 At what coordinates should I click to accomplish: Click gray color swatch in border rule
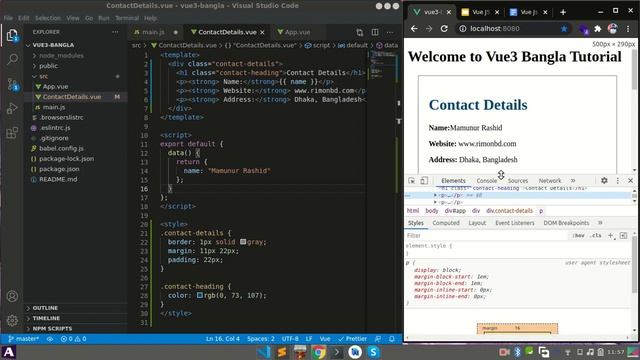click(243, 242)
